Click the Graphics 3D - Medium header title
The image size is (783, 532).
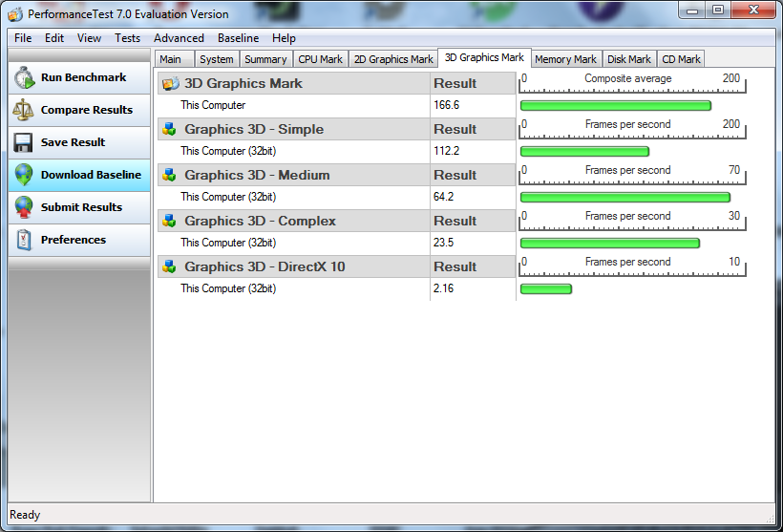257,176
